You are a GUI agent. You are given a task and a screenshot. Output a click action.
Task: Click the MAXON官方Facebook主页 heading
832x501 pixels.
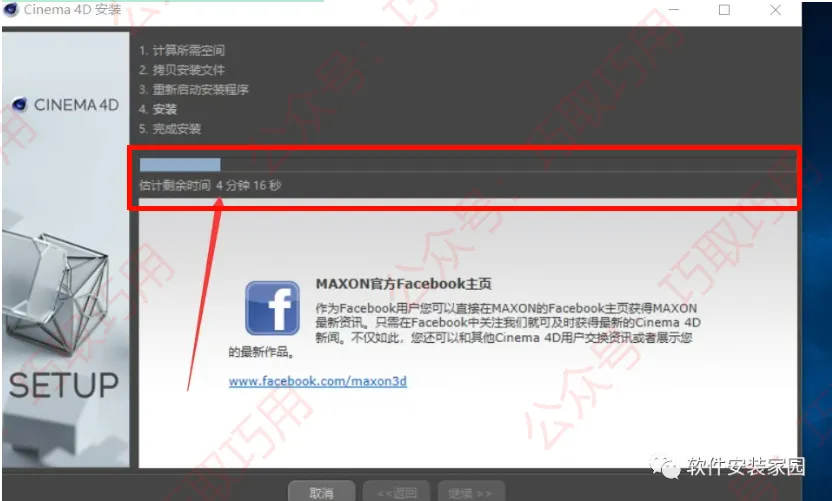[x=403, y=284]
